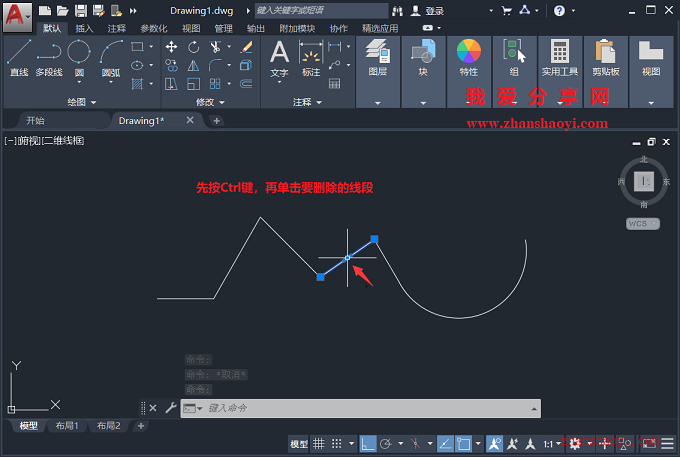Screen dimensions: 680x457
Task: Click the Explode tool icon
Action: point(246,65)
